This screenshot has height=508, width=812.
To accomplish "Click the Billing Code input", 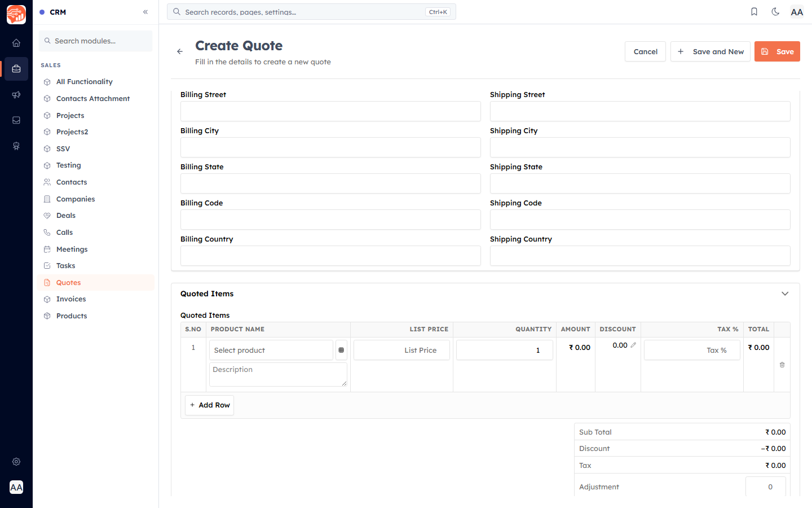I will (x=330, y=220).
